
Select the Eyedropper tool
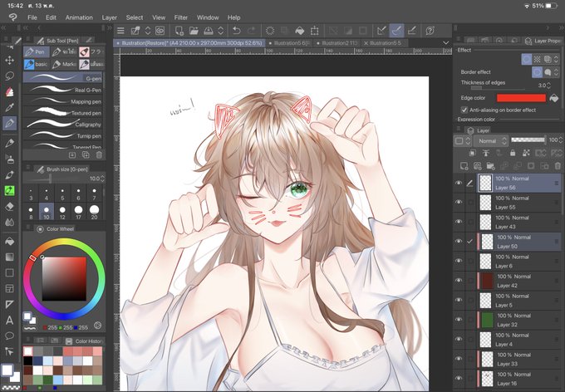point(10,107)
